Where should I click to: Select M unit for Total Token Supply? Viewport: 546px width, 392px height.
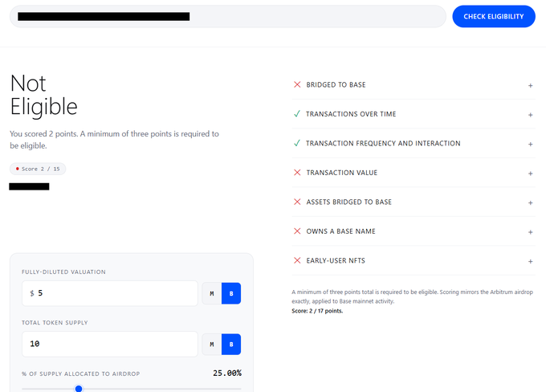point(212,345)
